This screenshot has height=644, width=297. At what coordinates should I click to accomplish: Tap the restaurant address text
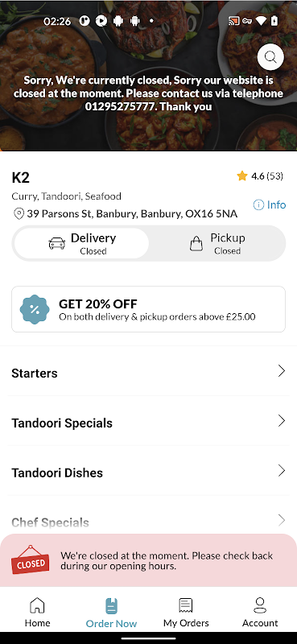tap(132, 213)
